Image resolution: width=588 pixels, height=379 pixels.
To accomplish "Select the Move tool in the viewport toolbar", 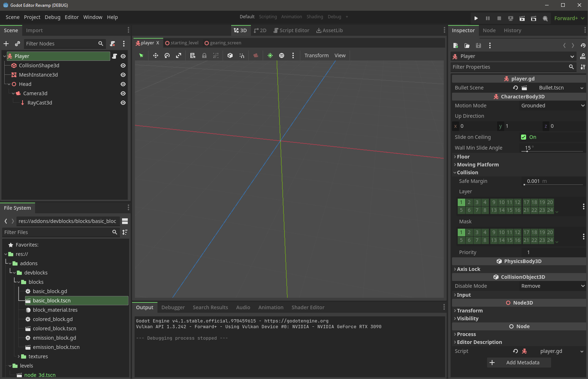I will coord(155,55).
